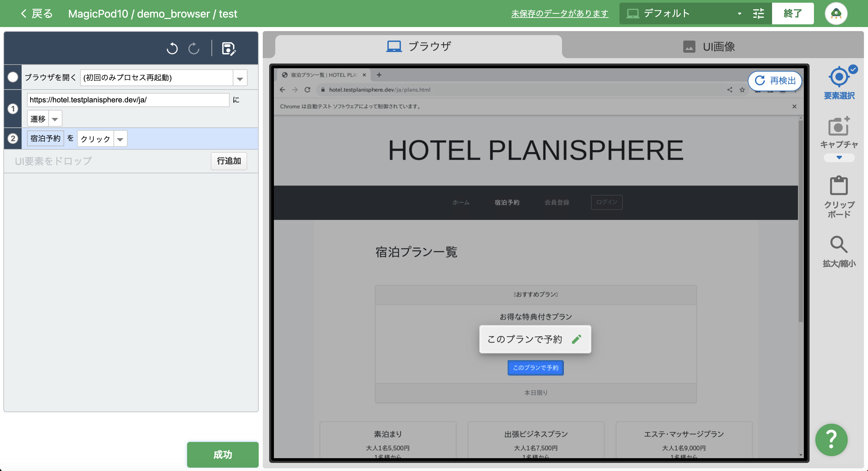Click 会員登録 in the hotel navigation
Image resolution: width=868 pixels, height=471 pixels.
click(557, 202)
